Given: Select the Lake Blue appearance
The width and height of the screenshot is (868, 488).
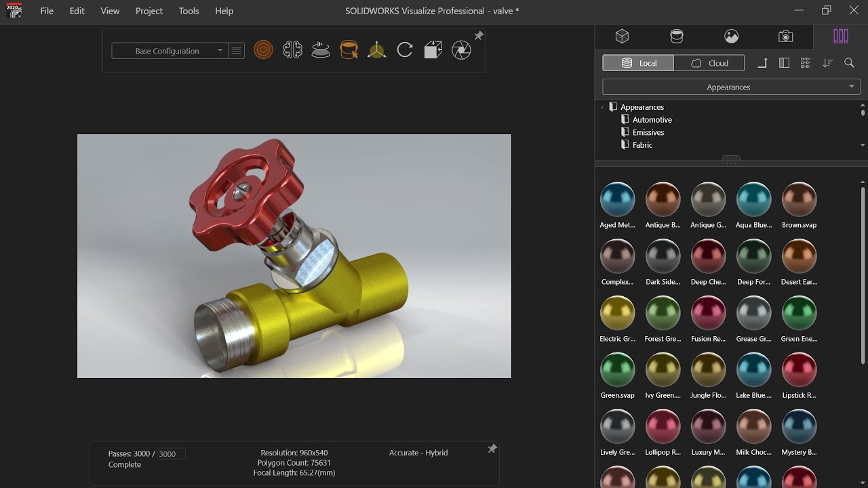Looking at the screenshot, I should 753,375.
